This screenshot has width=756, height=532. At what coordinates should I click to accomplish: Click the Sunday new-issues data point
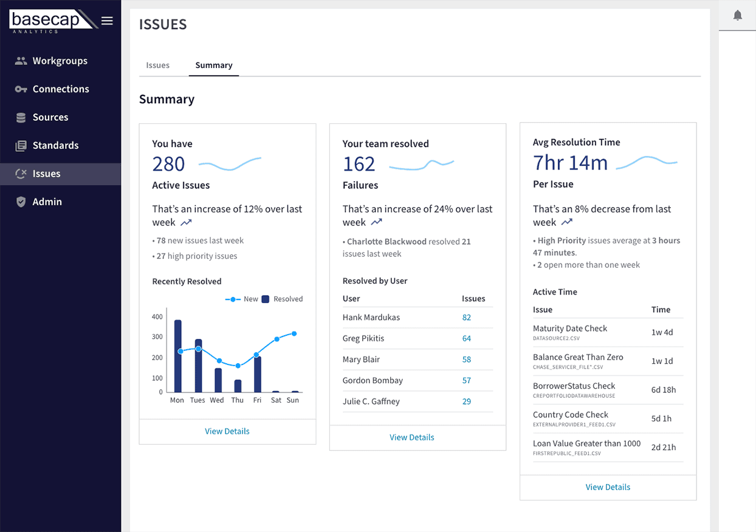pos(294,333)
